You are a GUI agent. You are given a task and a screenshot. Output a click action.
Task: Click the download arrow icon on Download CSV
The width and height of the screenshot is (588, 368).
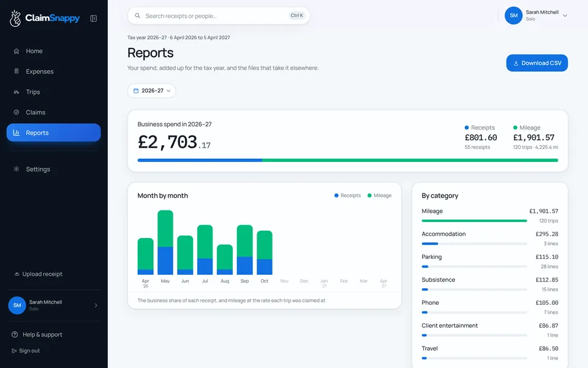[x=516, y=63]
